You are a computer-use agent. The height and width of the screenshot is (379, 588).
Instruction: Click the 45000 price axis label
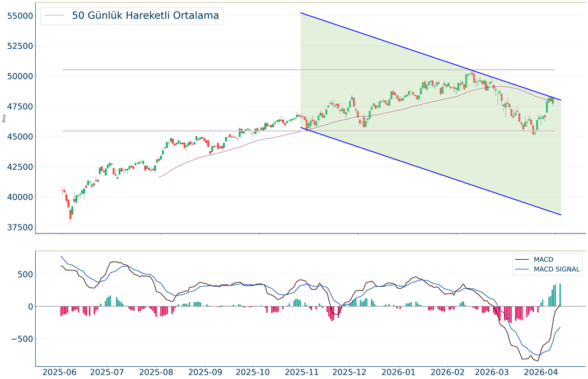(x=19, y=137)
